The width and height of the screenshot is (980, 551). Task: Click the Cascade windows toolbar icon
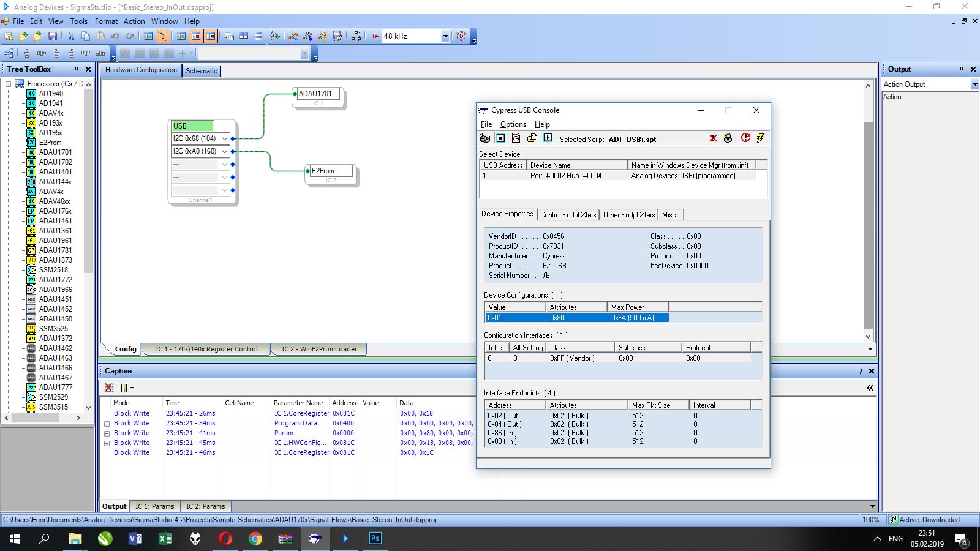click(229, 36)
